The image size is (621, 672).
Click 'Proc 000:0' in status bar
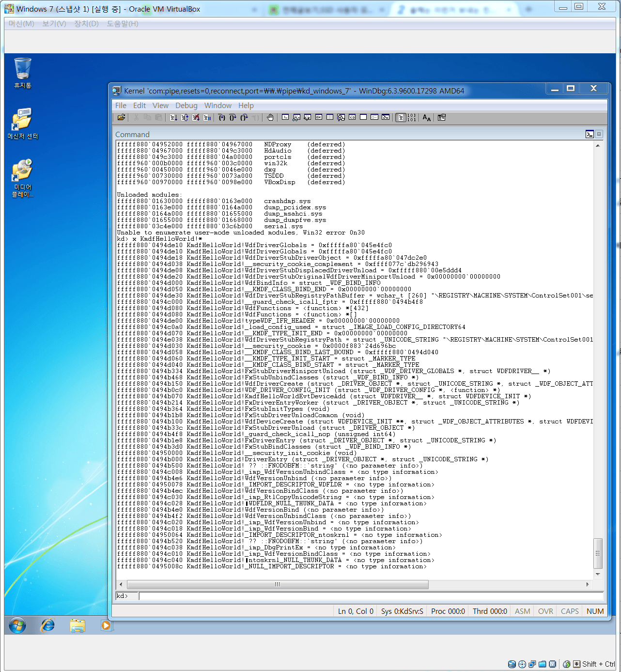tap(448, 611)
